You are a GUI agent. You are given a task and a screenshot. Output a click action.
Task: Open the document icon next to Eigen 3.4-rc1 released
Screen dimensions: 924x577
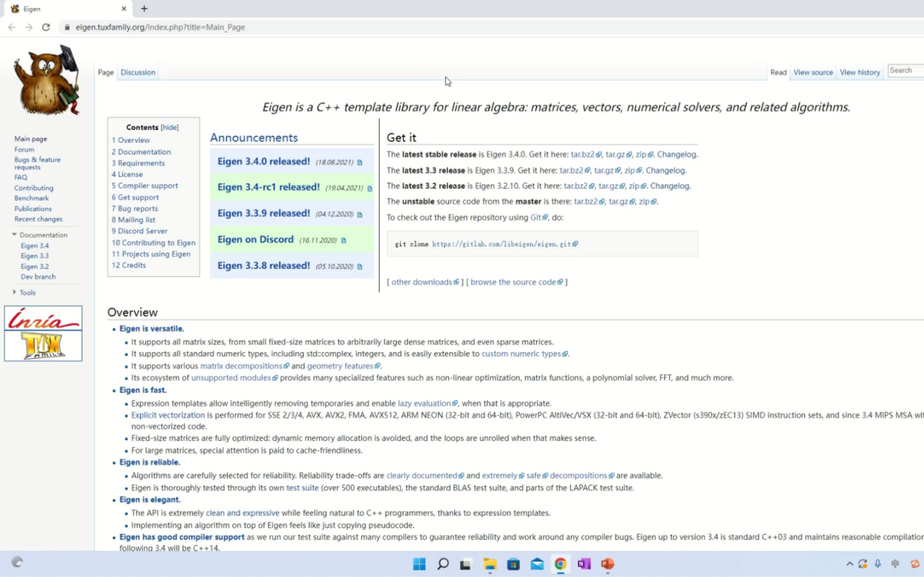370,188
